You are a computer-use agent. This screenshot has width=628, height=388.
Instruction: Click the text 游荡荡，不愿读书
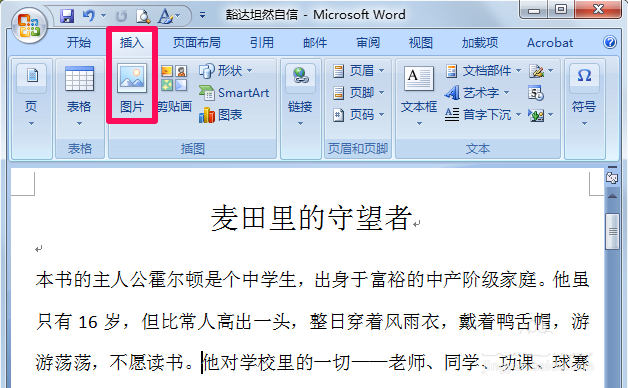[x=110, y=363]
